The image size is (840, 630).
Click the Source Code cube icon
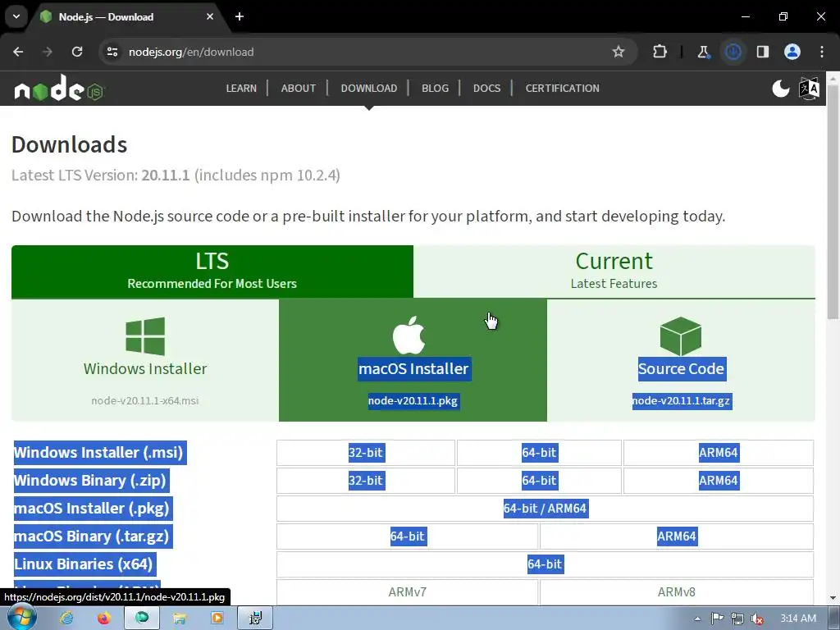[x=681, y=336]
